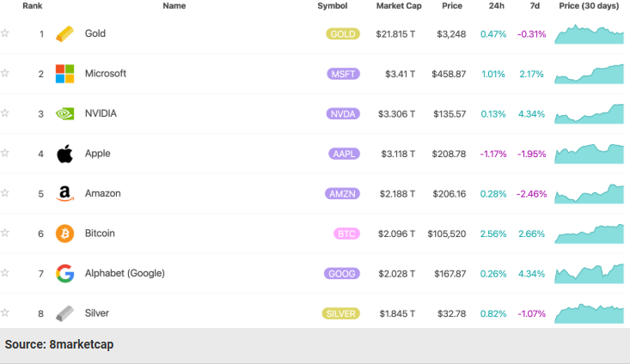Sort by the Symbol column header
Viewport: 630px width, 364px height.
333,6
